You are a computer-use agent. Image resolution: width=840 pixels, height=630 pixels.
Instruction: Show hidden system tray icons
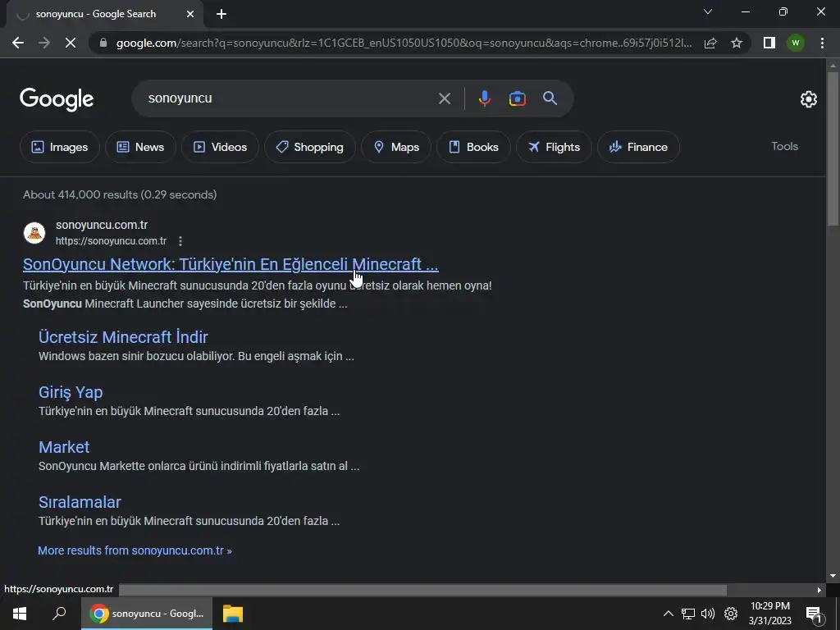668,614
